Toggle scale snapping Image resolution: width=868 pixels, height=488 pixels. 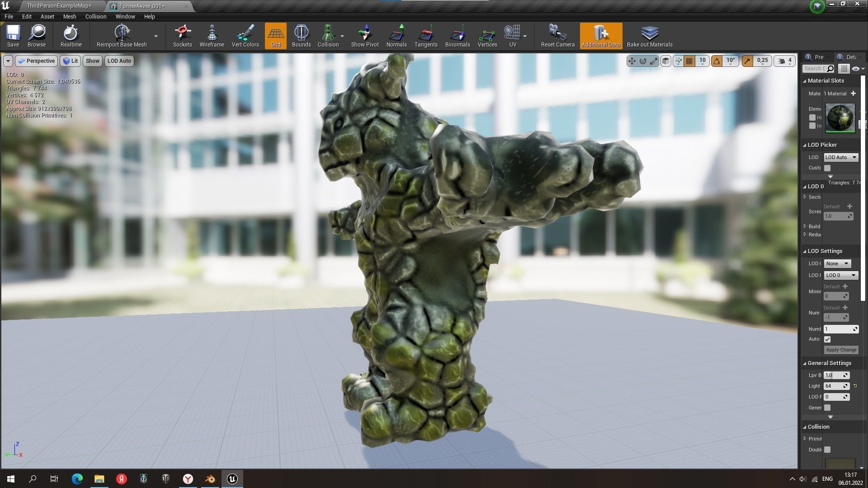click(x=747, y=61)
